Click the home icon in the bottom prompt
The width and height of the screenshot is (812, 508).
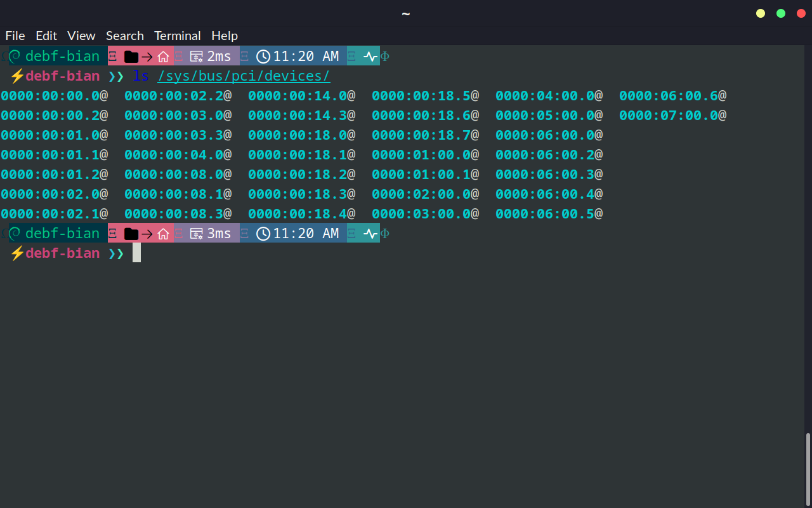point(163,234)
